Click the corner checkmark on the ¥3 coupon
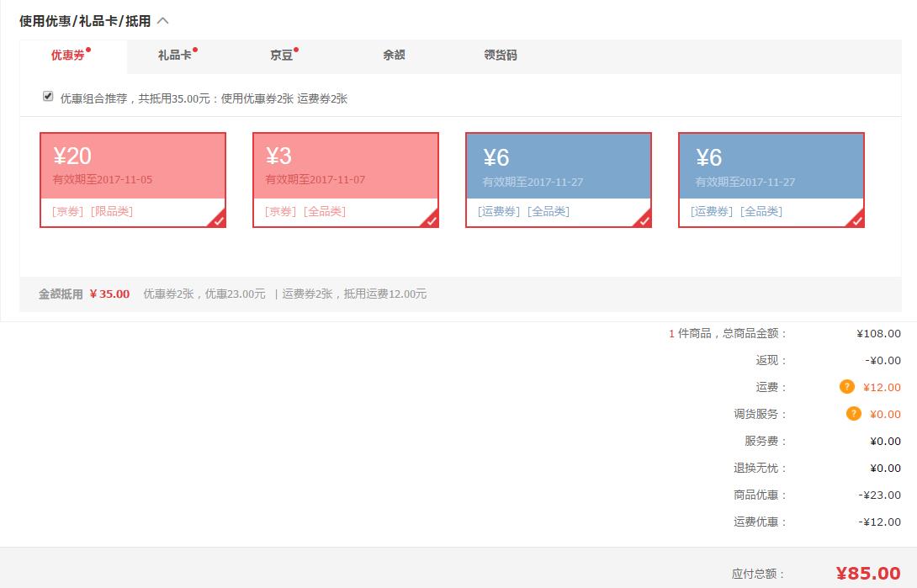This screenshot has height=588, width=917. (x=431, y=220)
